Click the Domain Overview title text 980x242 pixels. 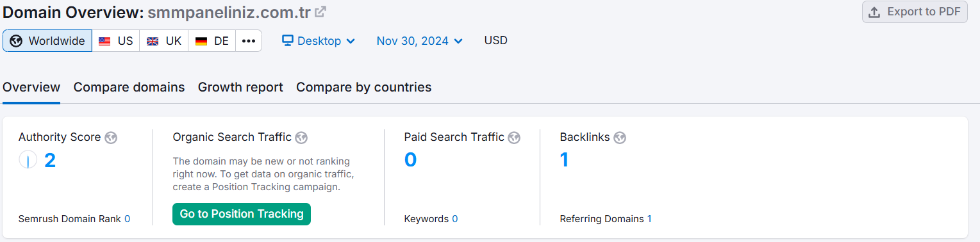73,12
